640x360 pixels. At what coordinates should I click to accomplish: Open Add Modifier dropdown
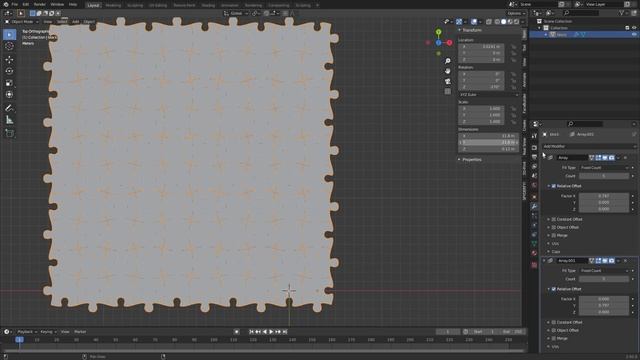tap(589, 146)
